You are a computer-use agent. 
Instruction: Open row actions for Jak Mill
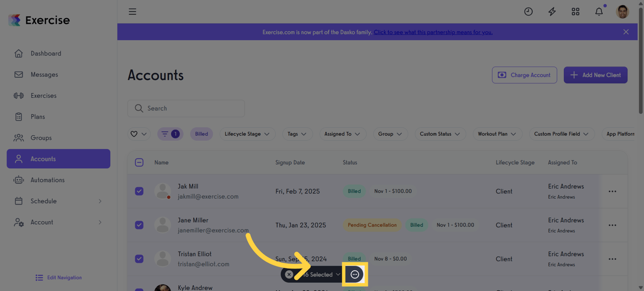(x=612, y=191)
